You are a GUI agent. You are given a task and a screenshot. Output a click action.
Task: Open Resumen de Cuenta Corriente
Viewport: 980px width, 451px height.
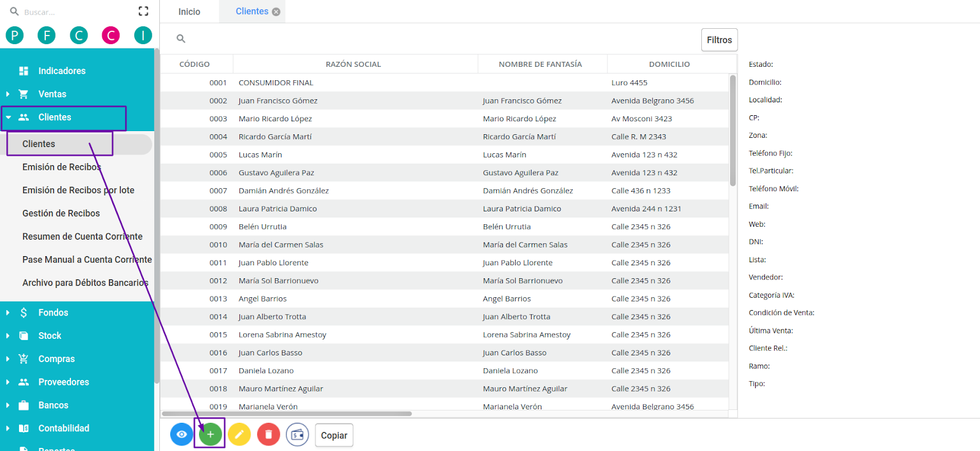pyautogui.click(x=83, y=237)
